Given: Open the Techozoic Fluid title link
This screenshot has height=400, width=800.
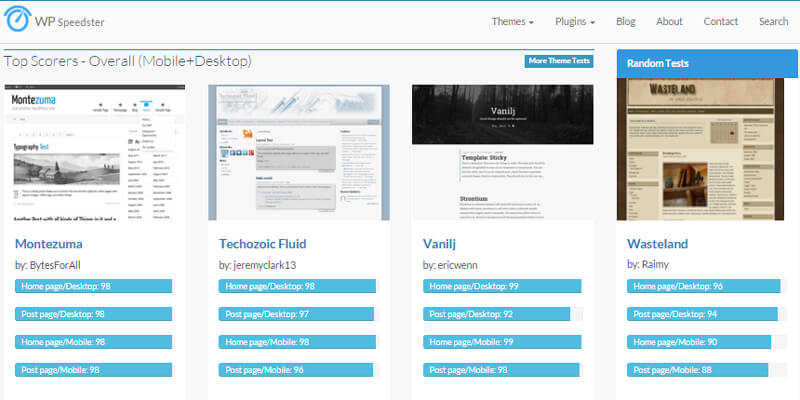Looking at the screenshot, I should [x=263, y=244].
